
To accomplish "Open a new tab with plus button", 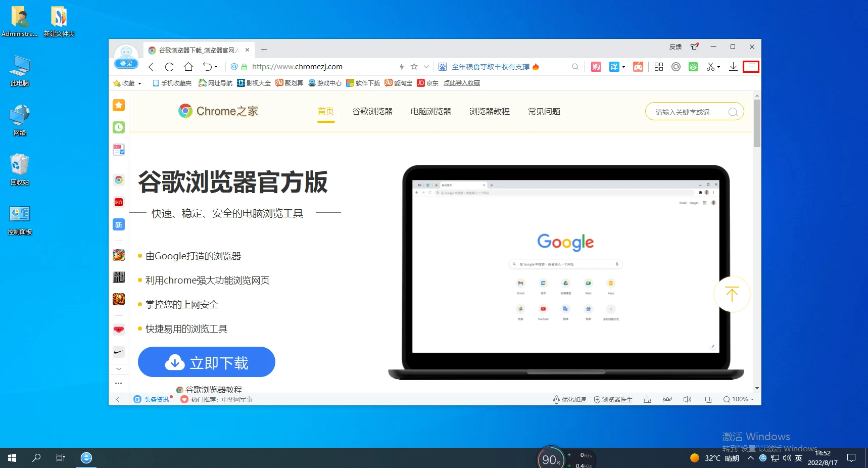I will (x=264, y=50).
